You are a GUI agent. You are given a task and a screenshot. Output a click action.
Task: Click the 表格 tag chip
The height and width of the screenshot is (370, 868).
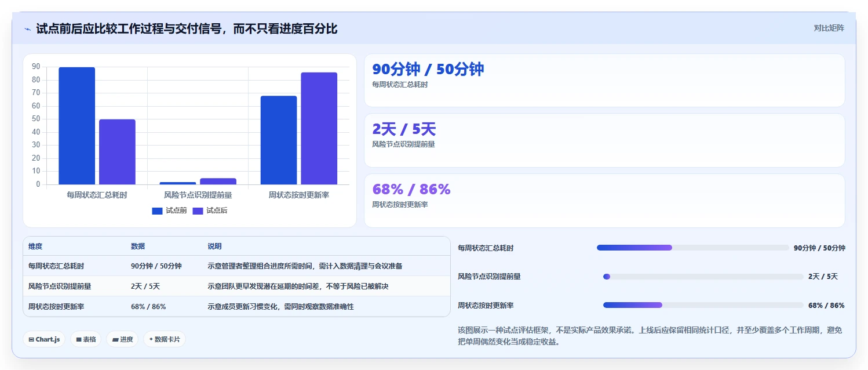[86, 339]
